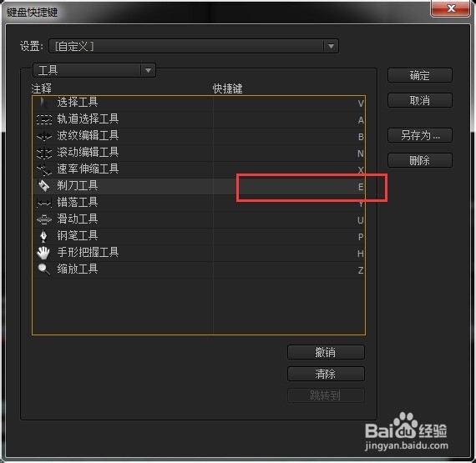The height and width of the screenshot is (463, 476).
Task: Cancel changes with 取消 button
Action: [x=420, y=100]
